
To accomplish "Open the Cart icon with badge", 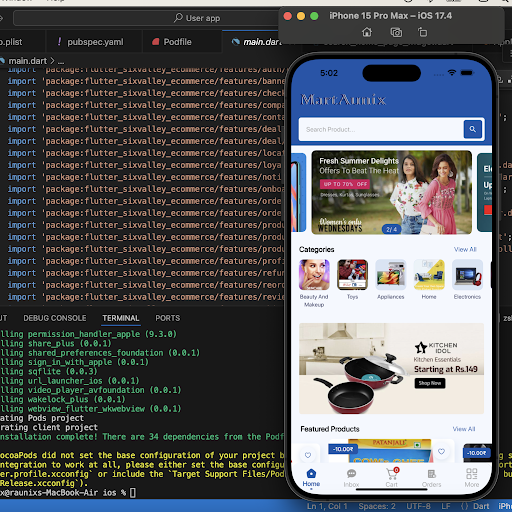I will tap(392, 473).
